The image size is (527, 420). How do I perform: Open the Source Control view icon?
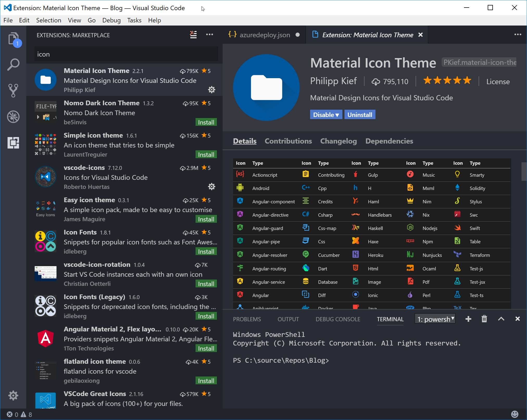click(x=13, y=90)
